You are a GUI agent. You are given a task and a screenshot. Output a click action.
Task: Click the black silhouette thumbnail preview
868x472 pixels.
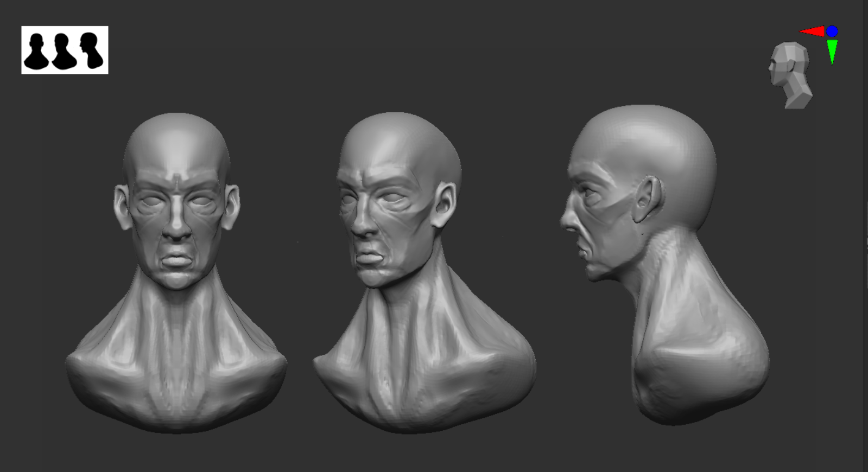coord(65,50)
